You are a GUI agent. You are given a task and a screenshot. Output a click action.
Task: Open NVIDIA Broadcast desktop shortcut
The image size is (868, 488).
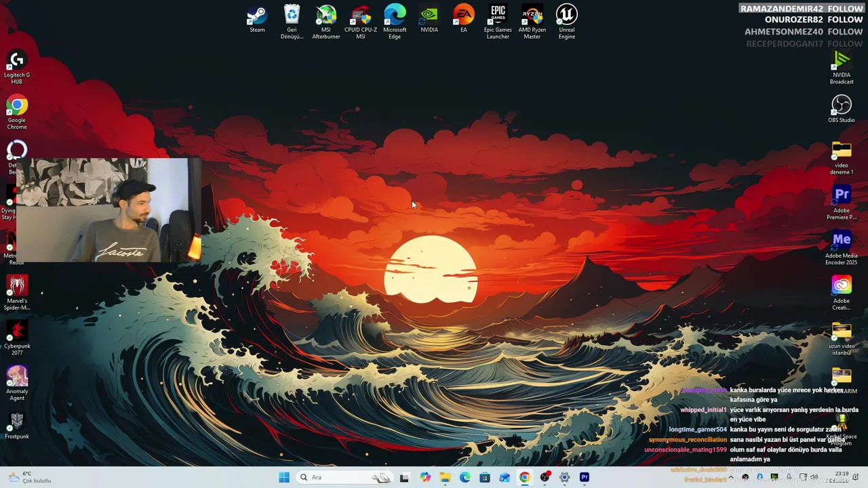click(x=842, y=68)
